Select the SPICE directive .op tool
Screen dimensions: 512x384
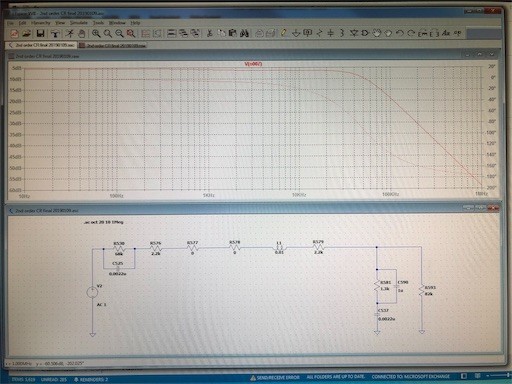[x=458, y=33]
